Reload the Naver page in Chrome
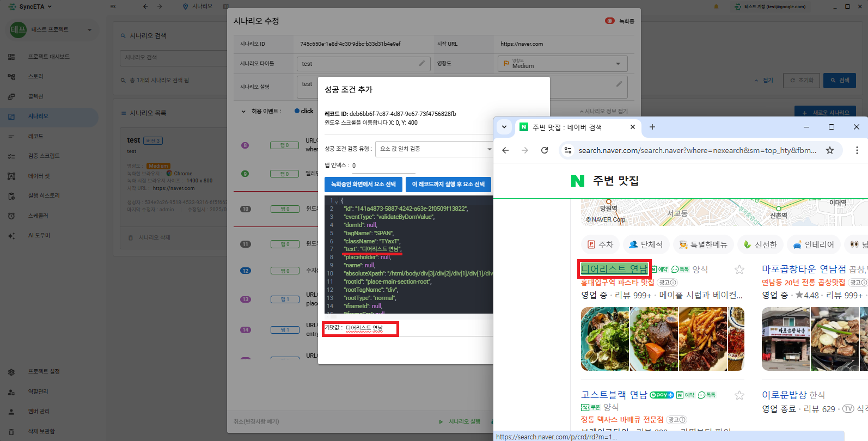Viewport: 868px width, 441px height. pos(545,150)
